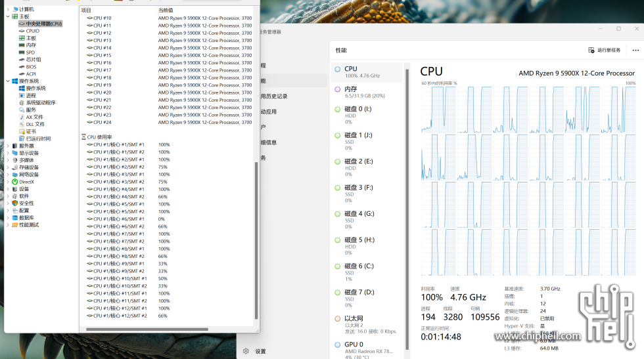Select GPU 0 in the performance list

coord(367,350)
